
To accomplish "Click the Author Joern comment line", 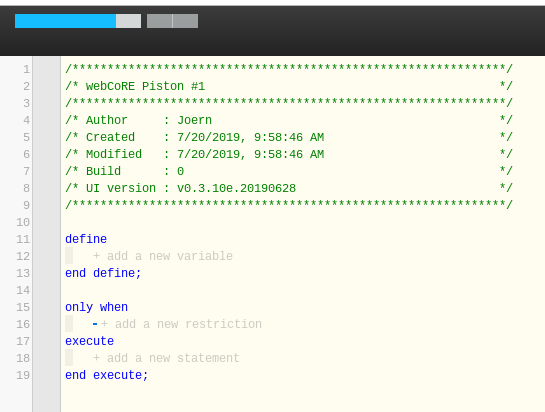I will click(289, 120).
